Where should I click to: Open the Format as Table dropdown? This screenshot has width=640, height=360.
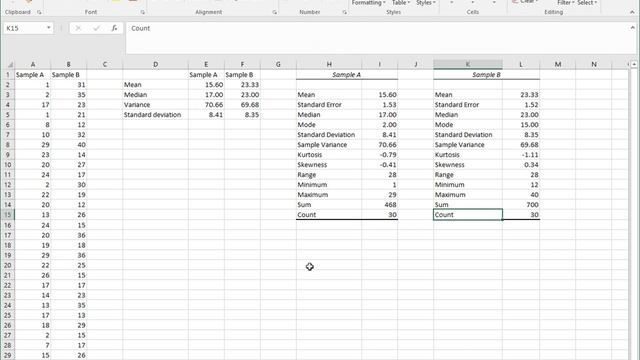pos(401,3)
